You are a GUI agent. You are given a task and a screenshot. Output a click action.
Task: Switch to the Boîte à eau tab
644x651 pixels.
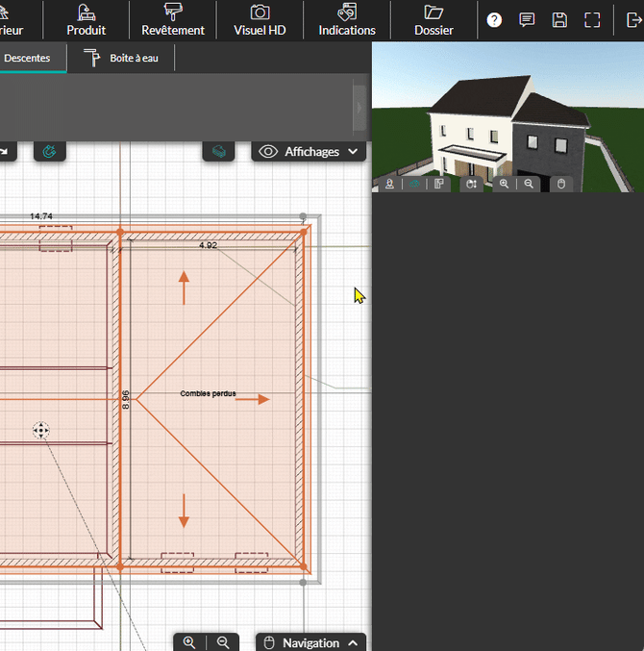pos(121,58)
